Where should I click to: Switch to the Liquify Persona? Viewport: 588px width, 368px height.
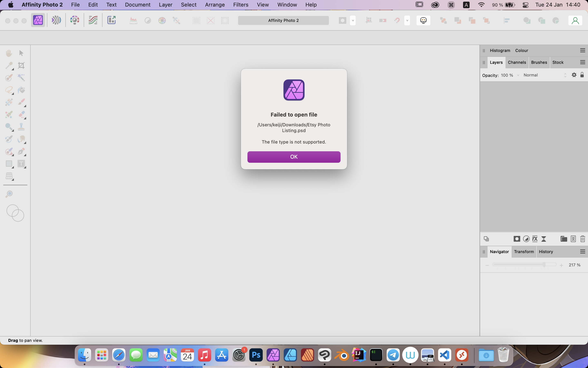coord(56,20)
